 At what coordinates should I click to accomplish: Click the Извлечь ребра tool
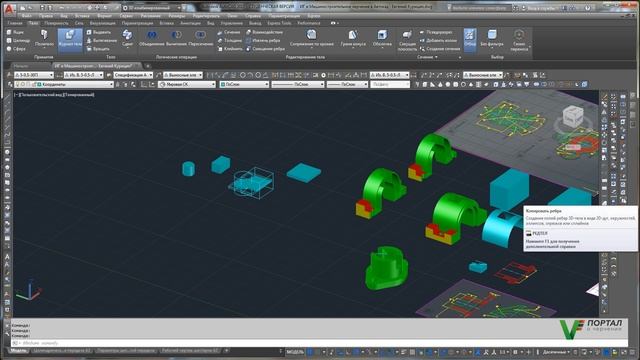tap(263, 40)
